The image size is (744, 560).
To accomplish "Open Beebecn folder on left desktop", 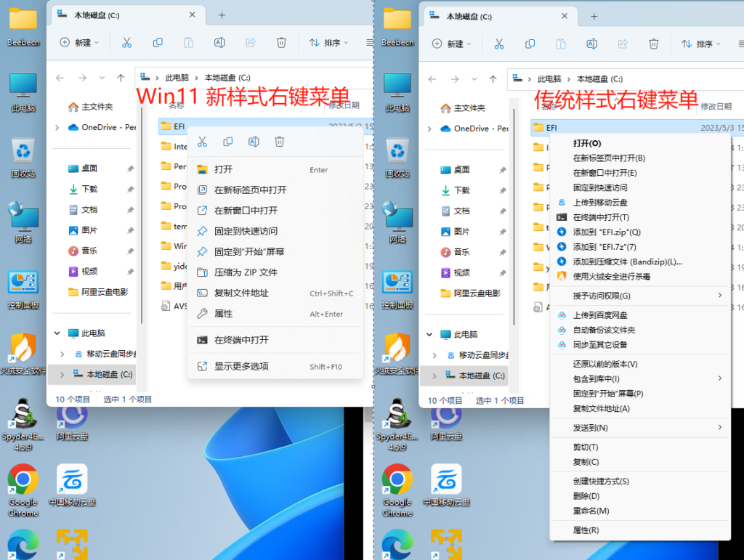I will click(23, 27).
